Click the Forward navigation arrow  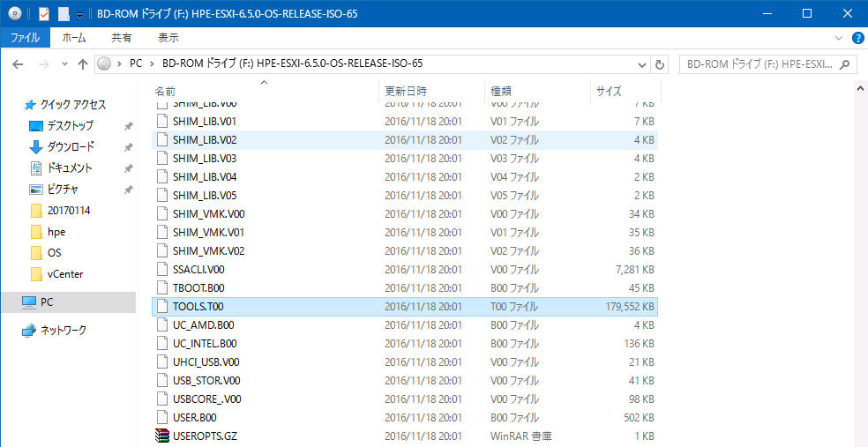44,64
